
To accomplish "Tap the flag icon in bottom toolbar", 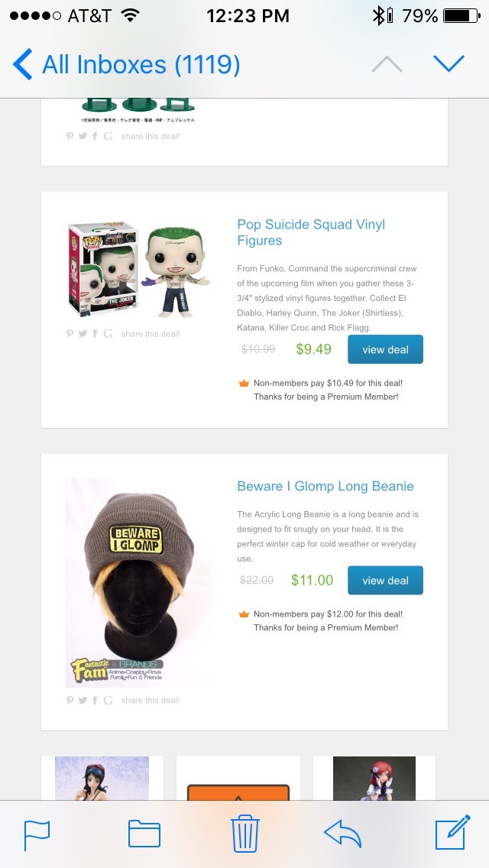I will 37,835.
